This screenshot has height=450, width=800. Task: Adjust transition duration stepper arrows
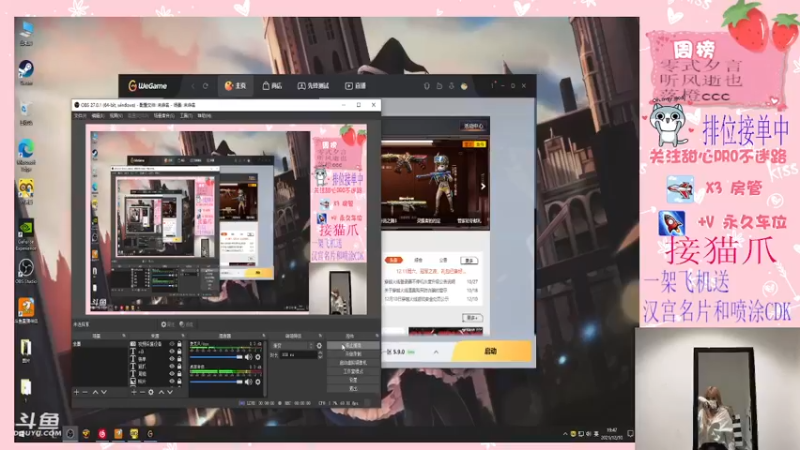point(320,355)
